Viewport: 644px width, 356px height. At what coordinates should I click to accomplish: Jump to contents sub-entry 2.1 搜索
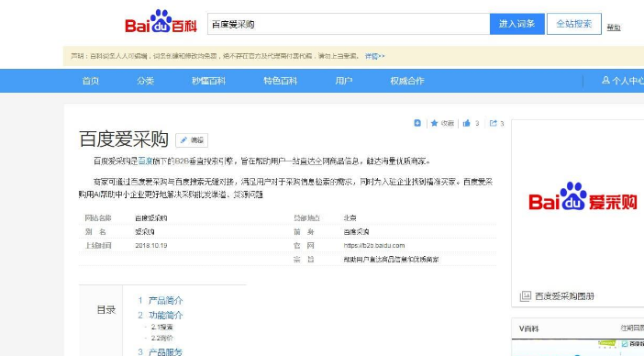[x=161, y=328]
